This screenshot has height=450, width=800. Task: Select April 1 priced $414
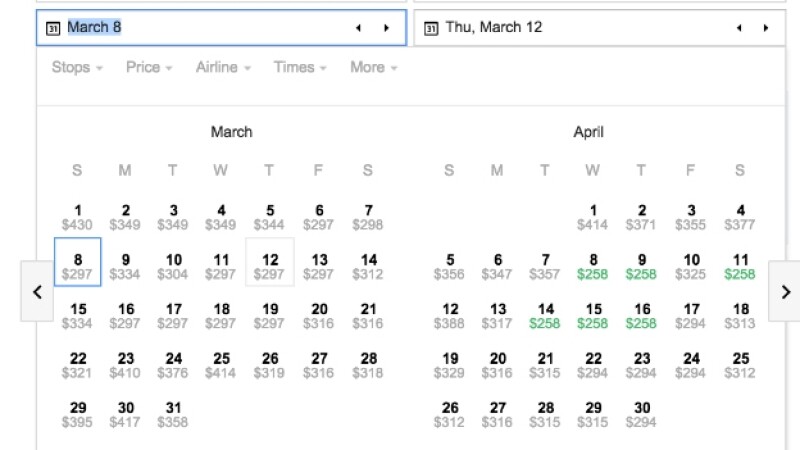click(593, 217)
